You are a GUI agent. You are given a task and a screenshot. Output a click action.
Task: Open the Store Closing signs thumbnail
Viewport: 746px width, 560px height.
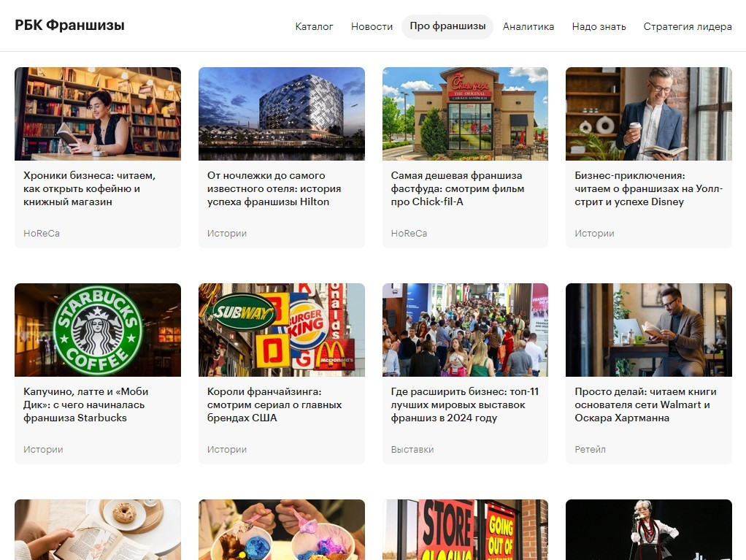(x=465, y=529)
